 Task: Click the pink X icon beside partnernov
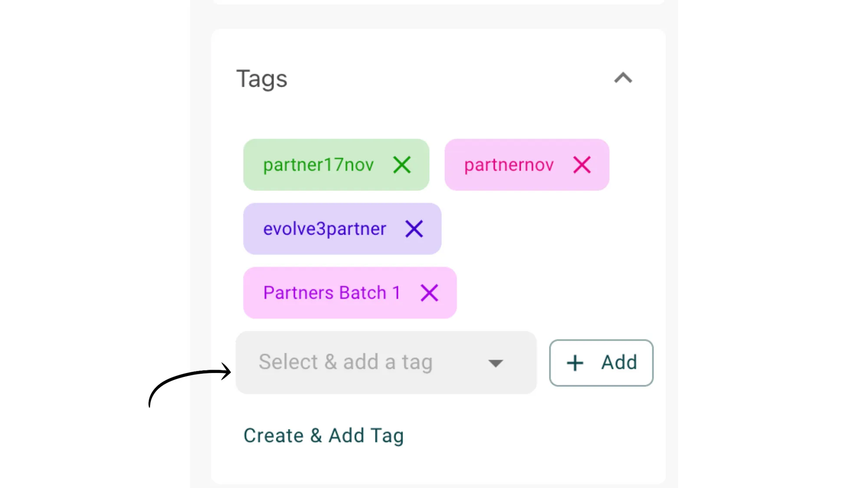(582, 165)
